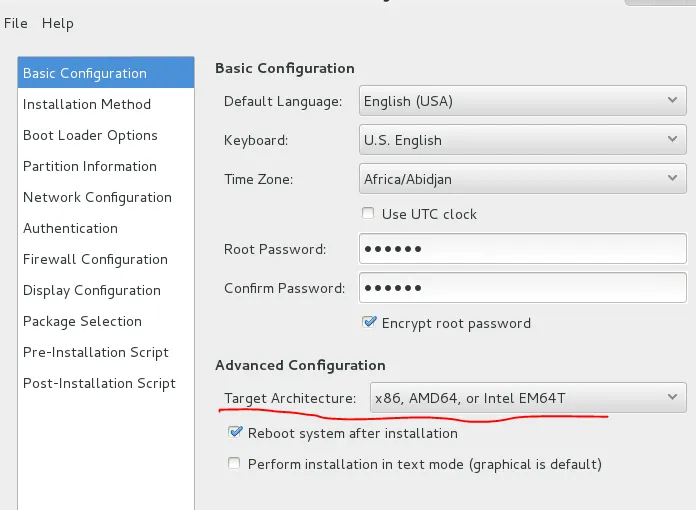Open Post-Installation Script section
The width and height of the screenshot is (696, 510).
[99, 383]
